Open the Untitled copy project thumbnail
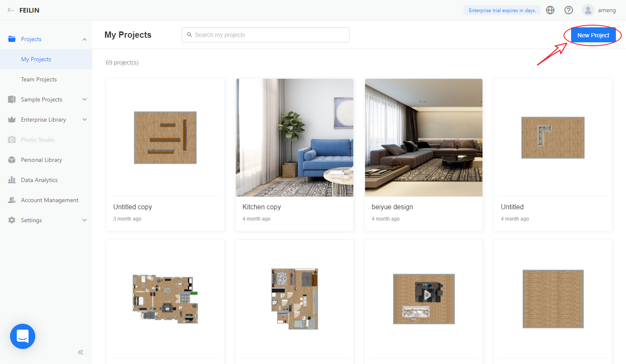The width and height of the screenshot is (626, 364). (165, 138)
